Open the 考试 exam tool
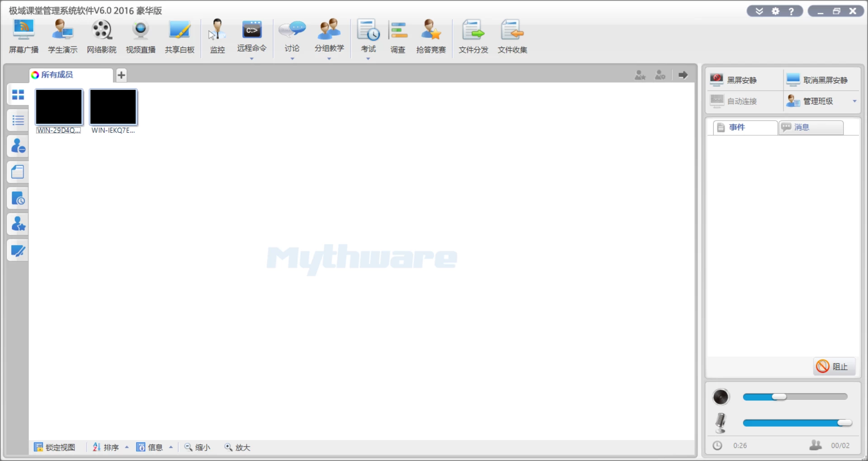Image resolution: width=868 pixels, height=461 pixels. [x=368, y=36]
